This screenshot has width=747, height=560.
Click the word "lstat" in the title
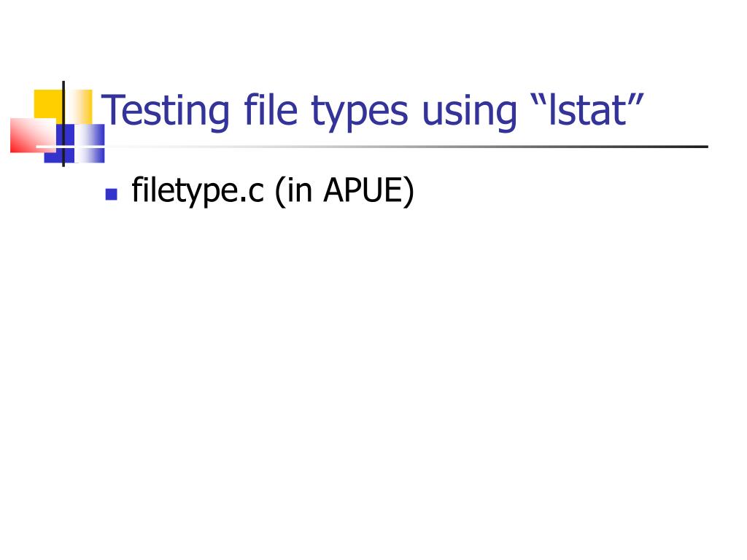tap(587, 110)
